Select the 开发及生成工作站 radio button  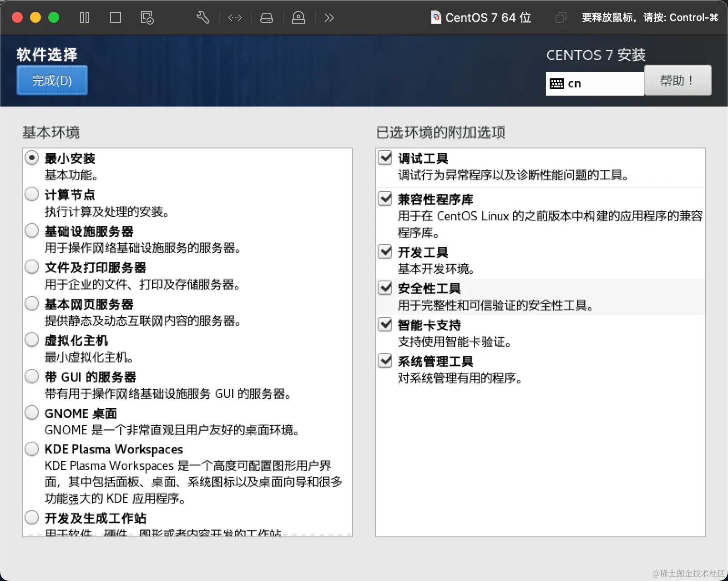point(32,518)
